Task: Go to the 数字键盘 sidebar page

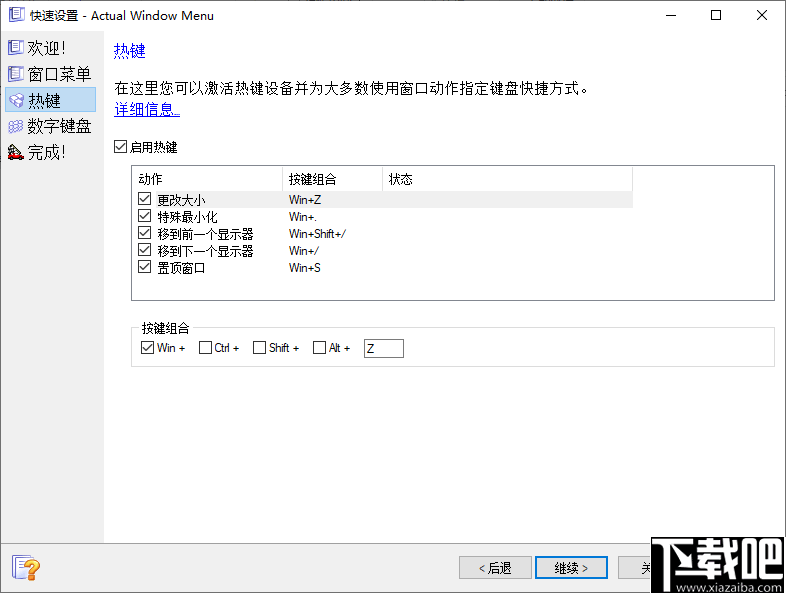Action: (x=50, y=126)
